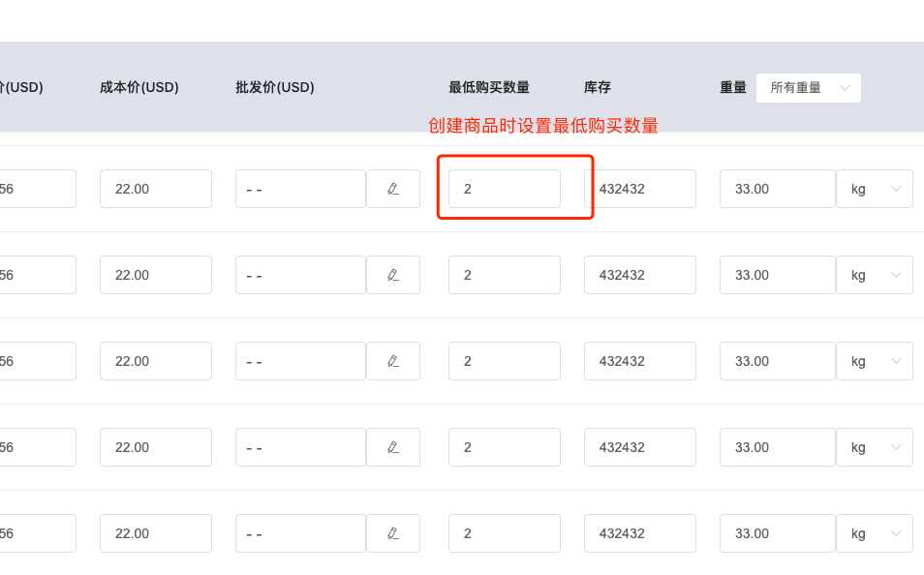The height and width of the screenshot is (575, 924).
Task: Click the fifth row weight field 33.00
Action: click(778, 533)
